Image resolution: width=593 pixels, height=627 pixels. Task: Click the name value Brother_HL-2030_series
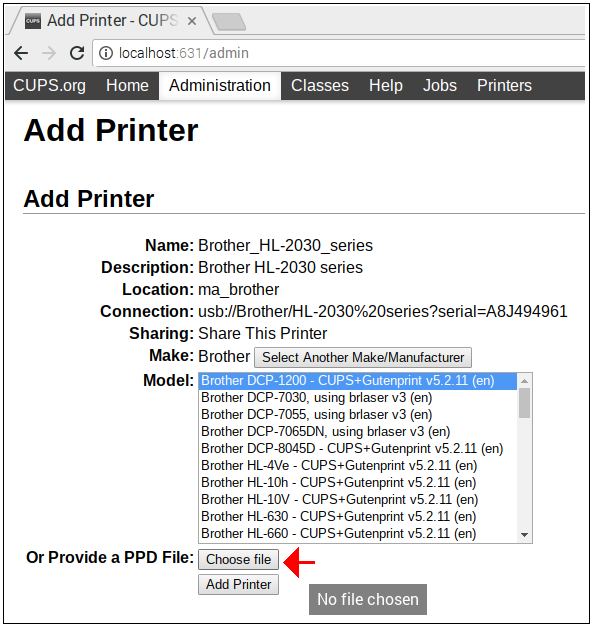pyautogui.click(x=286, y=246)
